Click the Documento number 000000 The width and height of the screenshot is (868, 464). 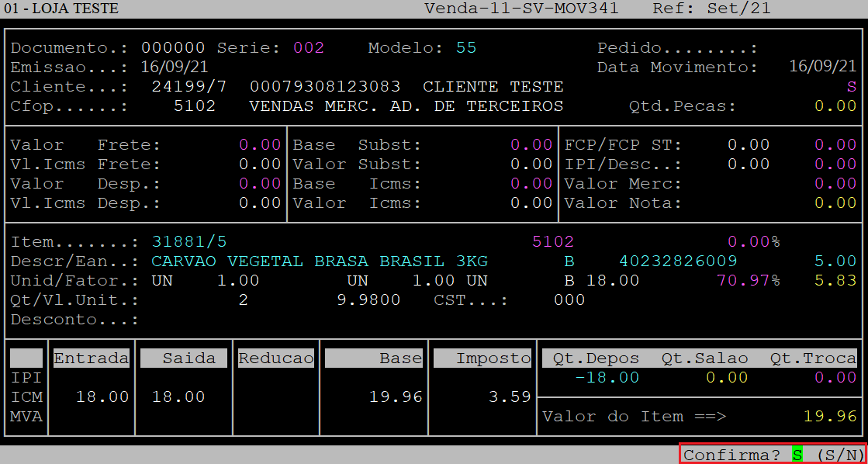click(x=173, y=48)
